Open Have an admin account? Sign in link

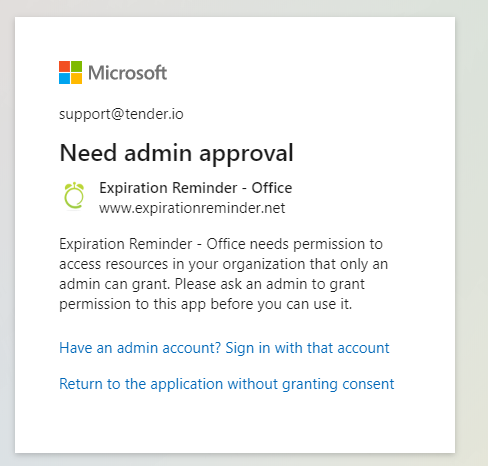224,348
